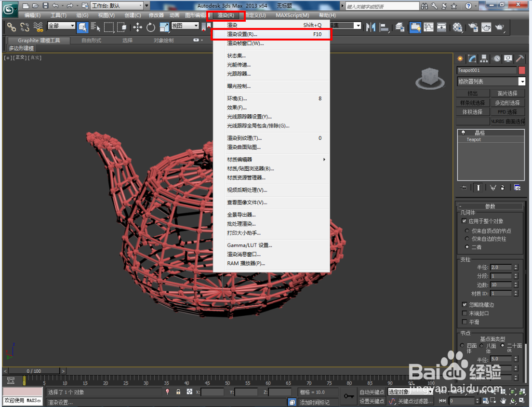532x407 pixels.
Task: Switch to the Motion panel tab
Action: (x=496, y=59)
